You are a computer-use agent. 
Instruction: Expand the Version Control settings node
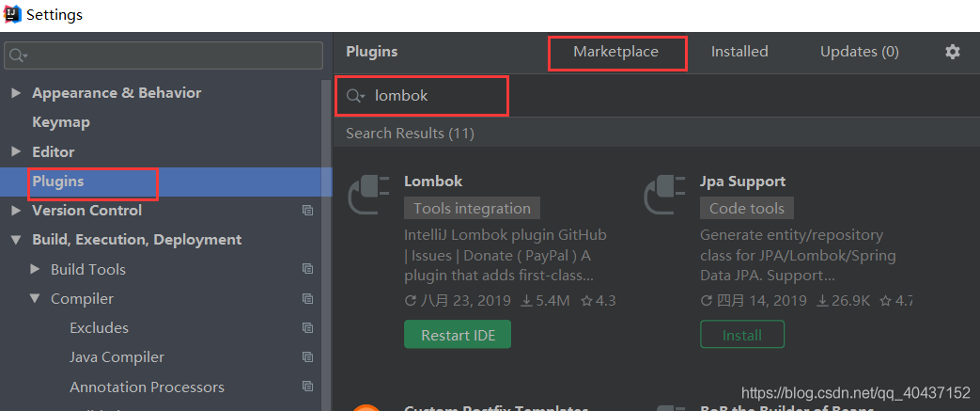pos(16,211)
